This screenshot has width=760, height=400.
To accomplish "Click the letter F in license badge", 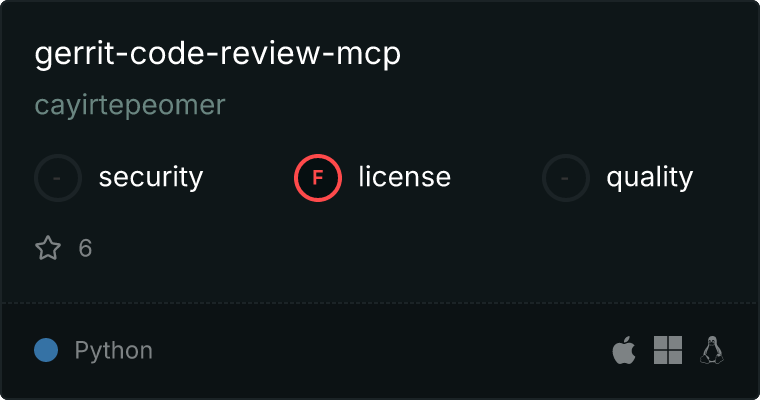I will [x=318, y=178].
